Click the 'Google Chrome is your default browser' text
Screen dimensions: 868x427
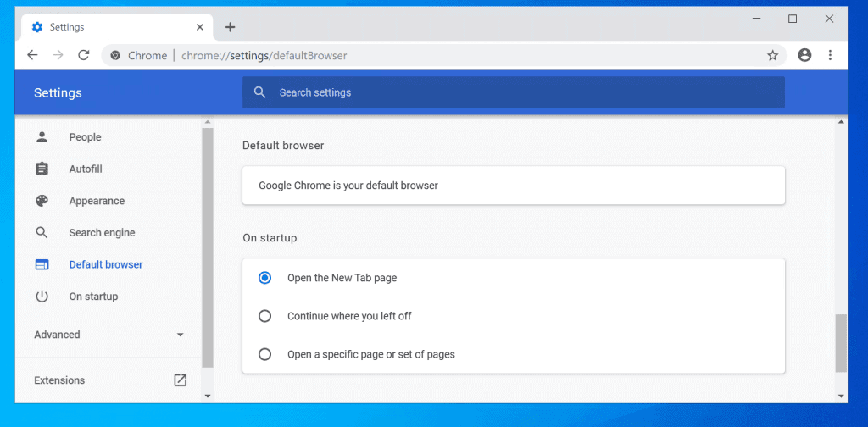348,186
